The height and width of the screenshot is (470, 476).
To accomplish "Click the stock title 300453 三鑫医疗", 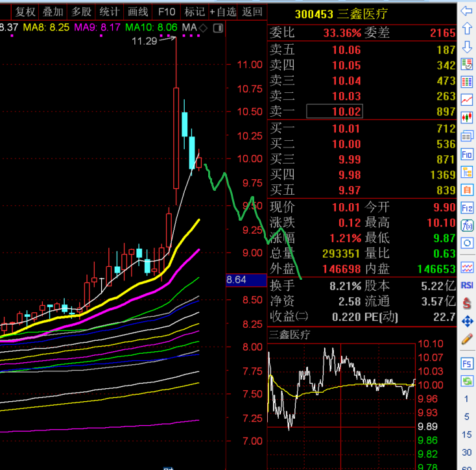I will (341, 14).
